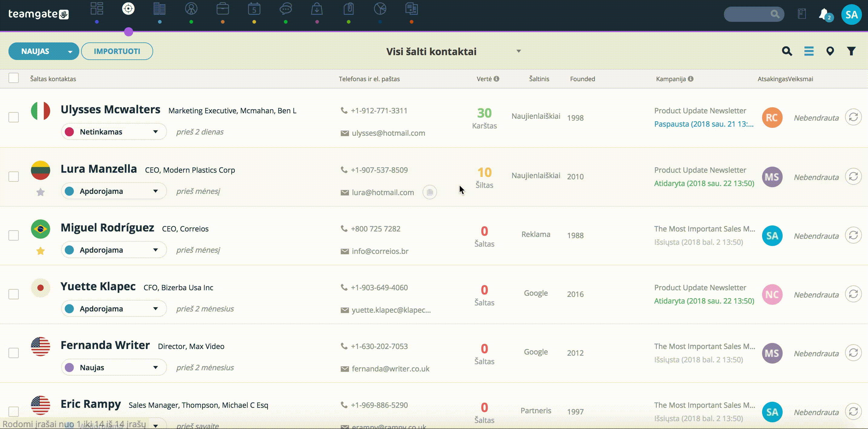Open the people contacts icon in navigation
The image size is (868, 429).
click(191, 9)
